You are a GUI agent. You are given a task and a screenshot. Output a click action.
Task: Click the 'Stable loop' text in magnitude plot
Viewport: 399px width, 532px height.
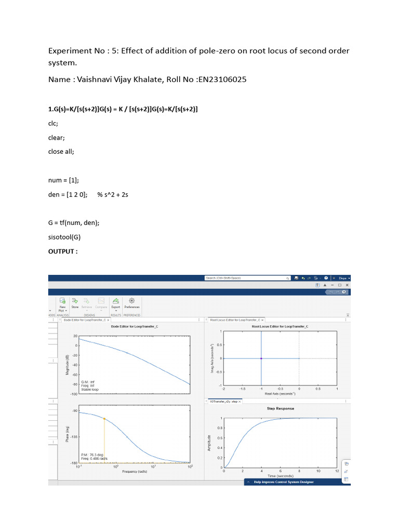point(89,390)
